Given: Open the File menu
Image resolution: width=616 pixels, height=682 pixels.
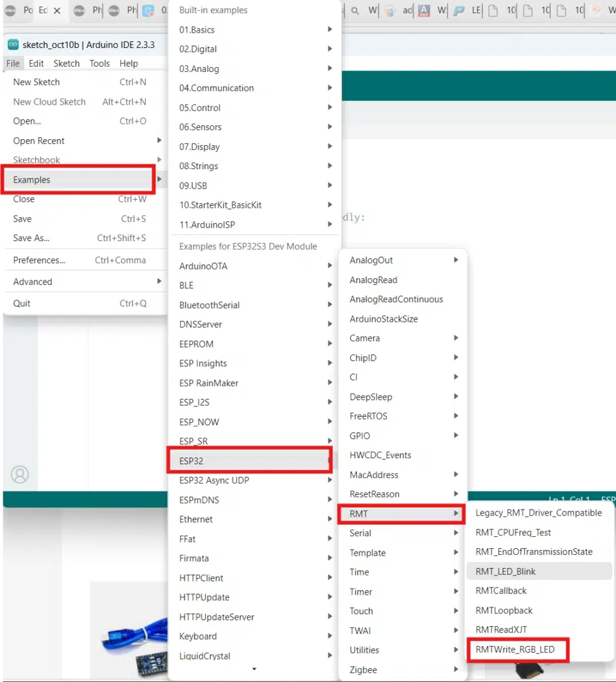Looking at the screenshot, I should 13,63.
